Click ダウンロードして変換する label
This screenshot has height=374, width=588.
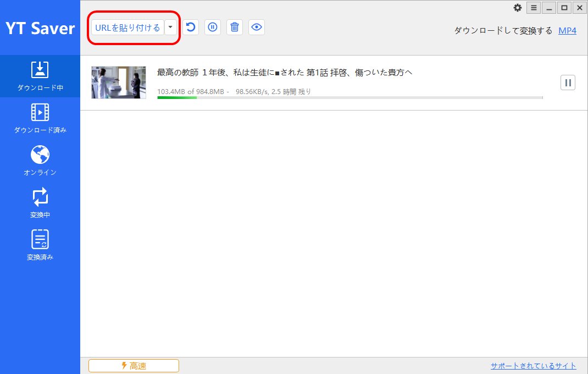click(x=503, y=30)
